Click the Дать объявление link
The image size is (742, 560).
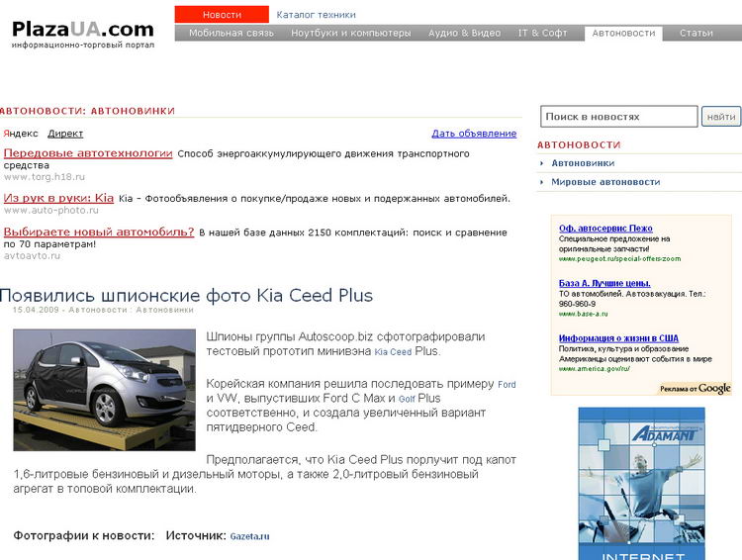coord(474,134)
